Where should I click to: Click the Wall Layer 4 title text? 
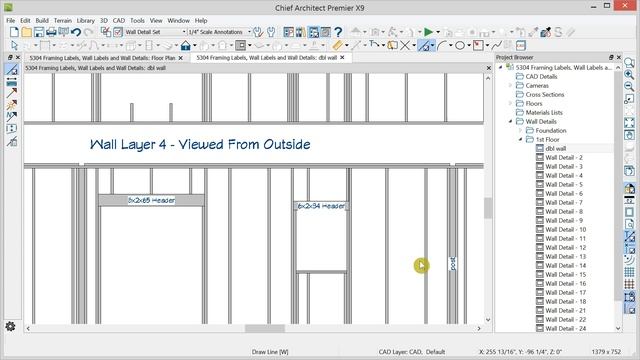click(200, 144)
